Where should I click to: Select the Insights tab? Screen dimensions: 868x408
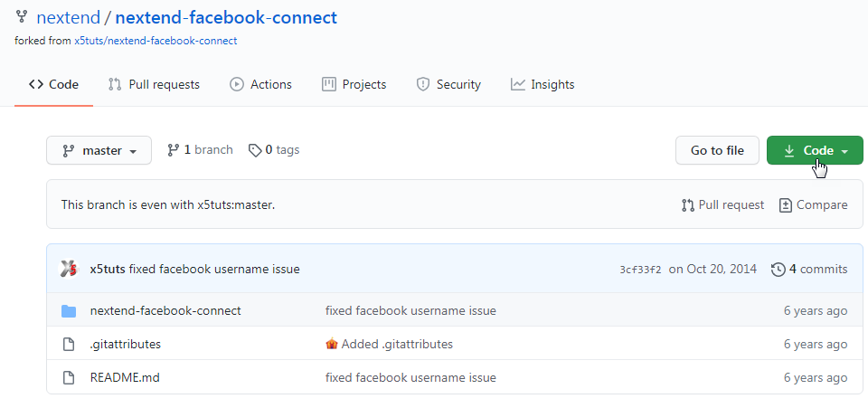542,84
